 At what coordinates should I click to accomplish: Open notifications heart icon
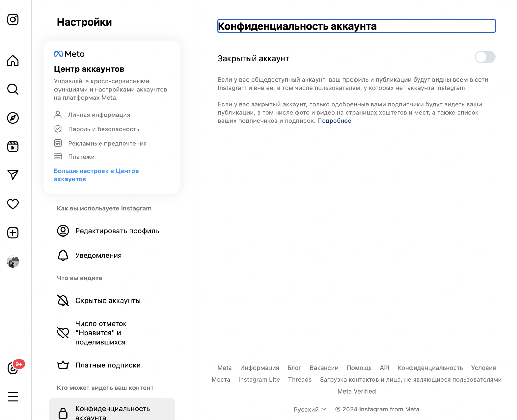point(13,204)
